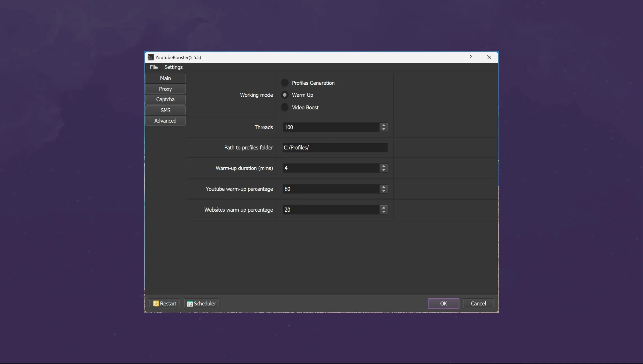Click the Youtube warm-up percentage label
Viewport: 643px width, 364px height.
(239, 189)
